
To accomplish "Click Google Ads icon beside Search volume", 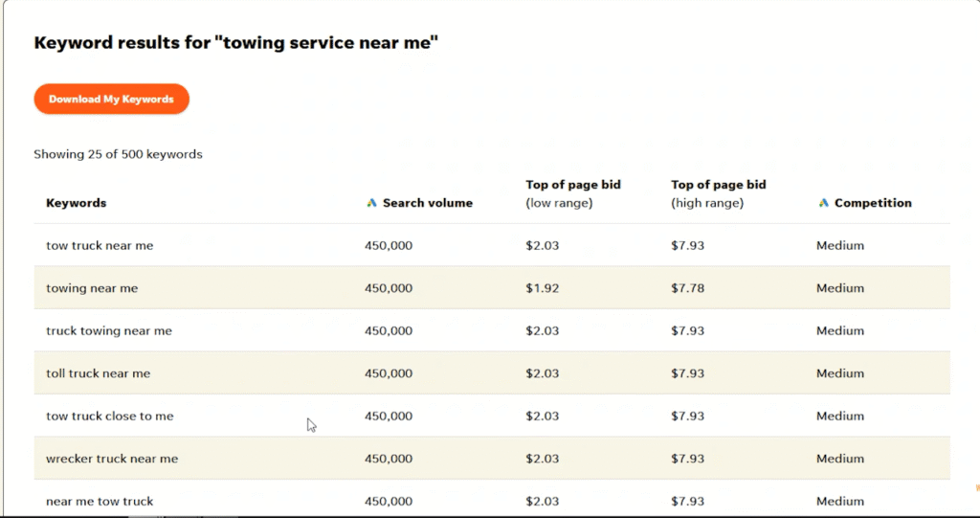I will [372, 203].
